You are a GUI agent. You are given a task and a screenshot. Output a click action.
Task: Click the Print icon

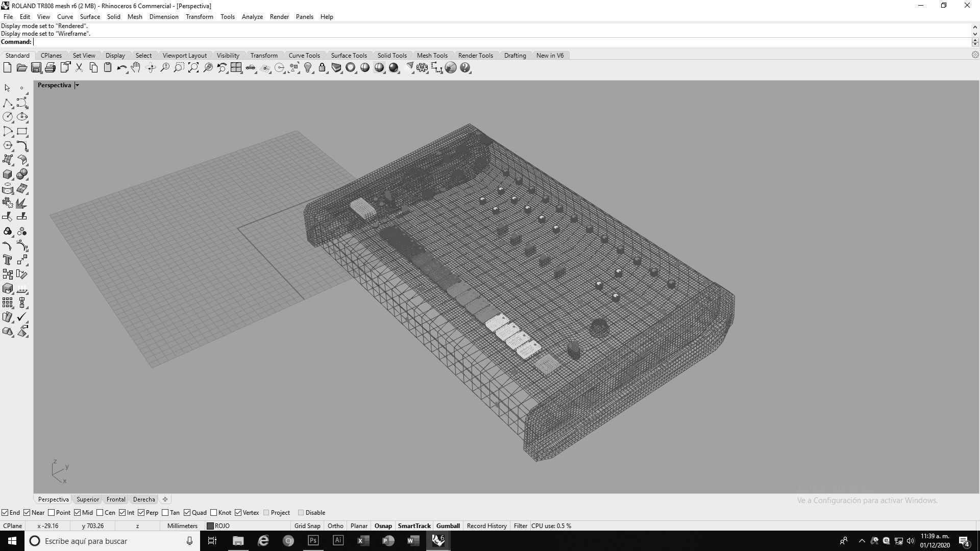click(50, 68)
